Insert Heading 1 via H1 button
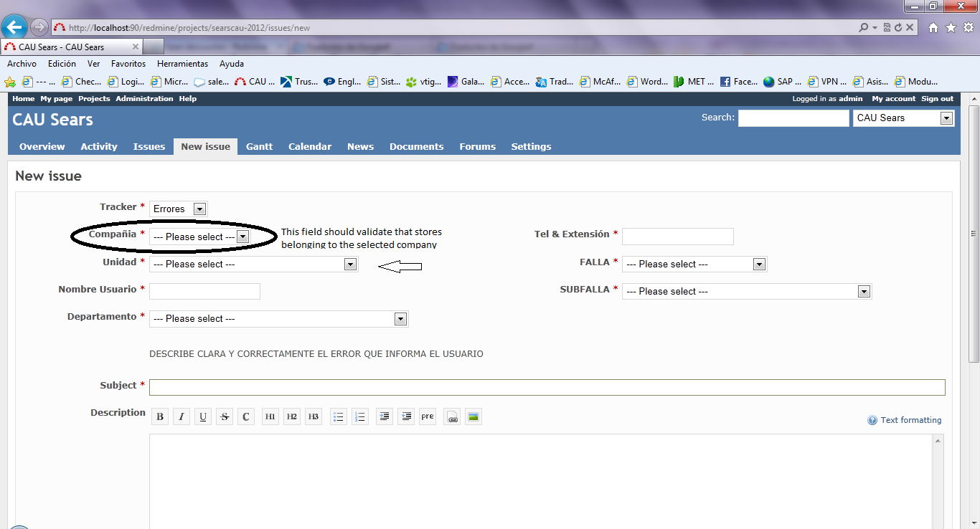The height and width of the screenshot is (529, 980). click(x=270, y=416)
